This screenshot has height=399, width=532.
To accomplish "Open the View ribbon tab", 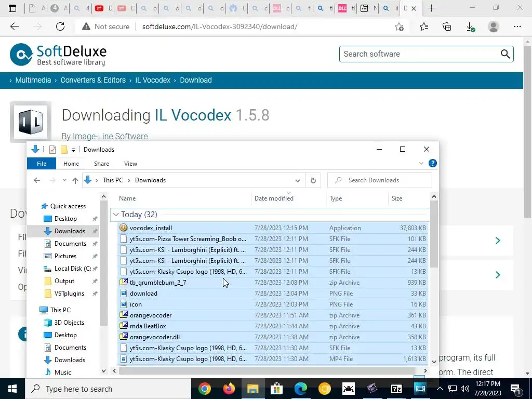I will point(130,164).
